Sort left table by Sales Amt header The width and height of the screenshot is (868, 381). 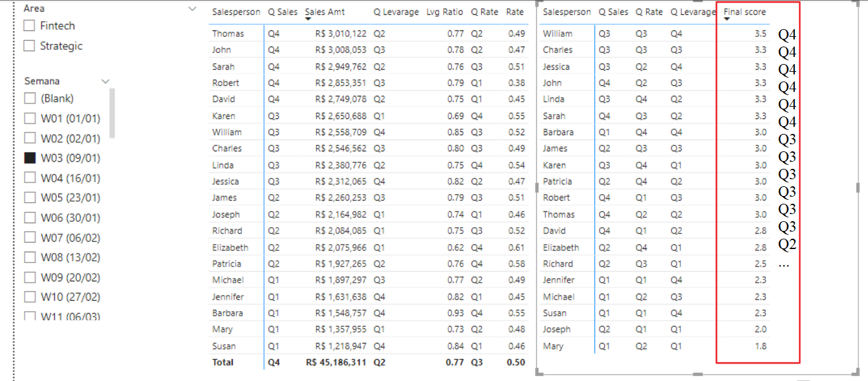(x=325, y=12)
